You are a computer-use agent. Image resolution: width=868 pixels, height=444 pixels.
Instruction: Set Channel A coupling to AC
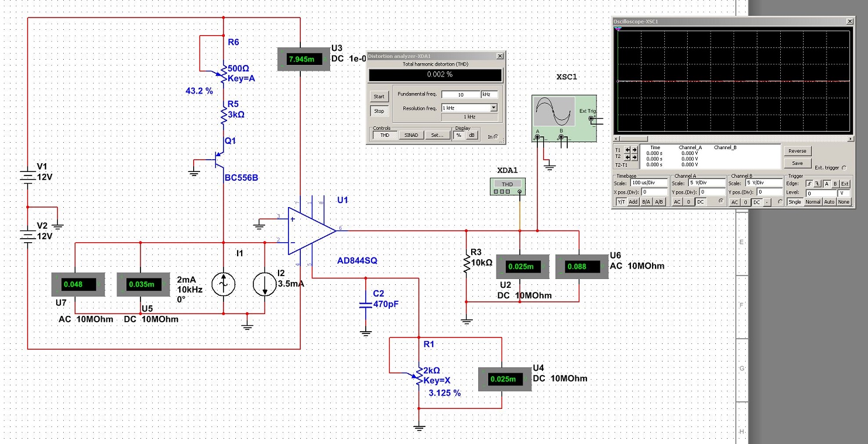(x=677, y=202)
